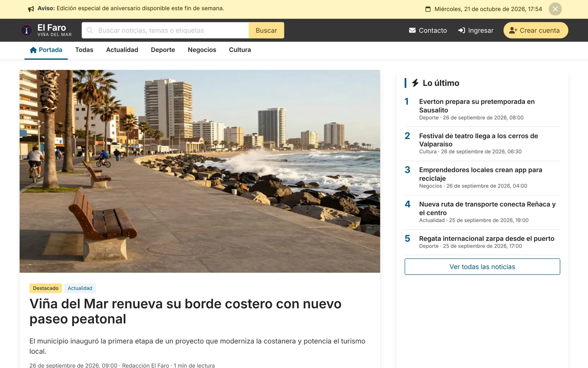Select the Negocios tab
Screen dimensions: 588x368
point(202,50)
